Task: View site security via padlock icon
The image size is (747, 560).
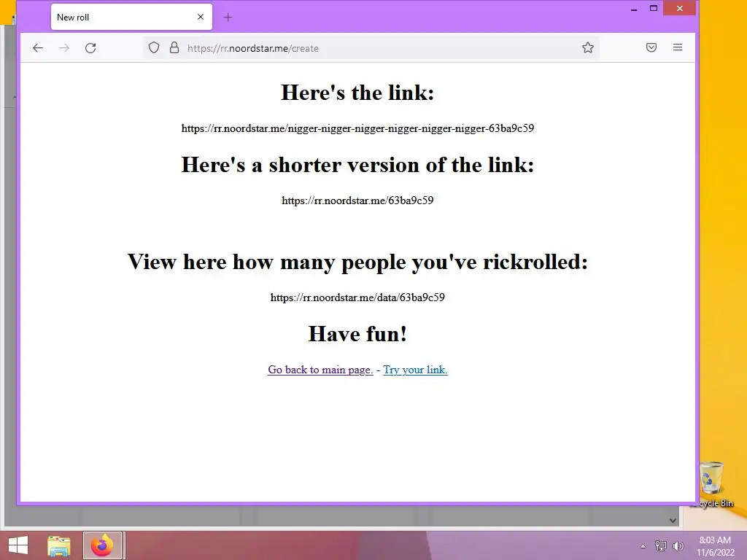Action: point(174,47)
